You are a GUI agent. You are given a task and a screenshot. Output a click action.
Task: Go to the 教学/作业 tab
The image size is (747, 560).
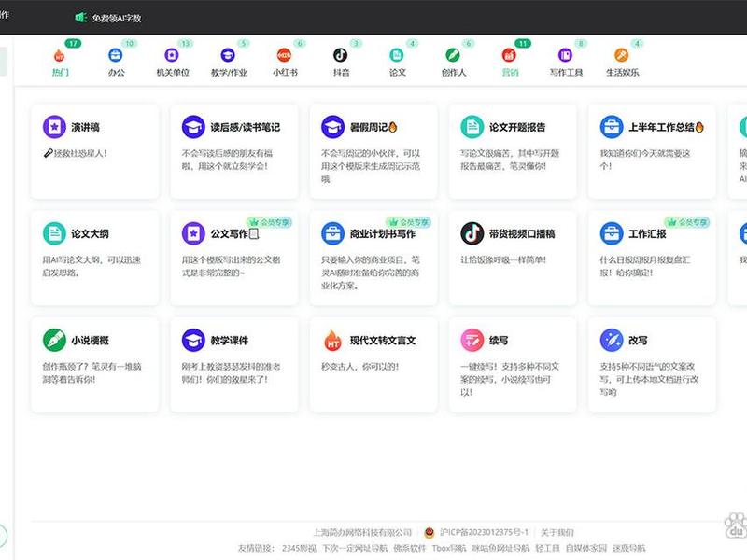[x=229, y=63]
